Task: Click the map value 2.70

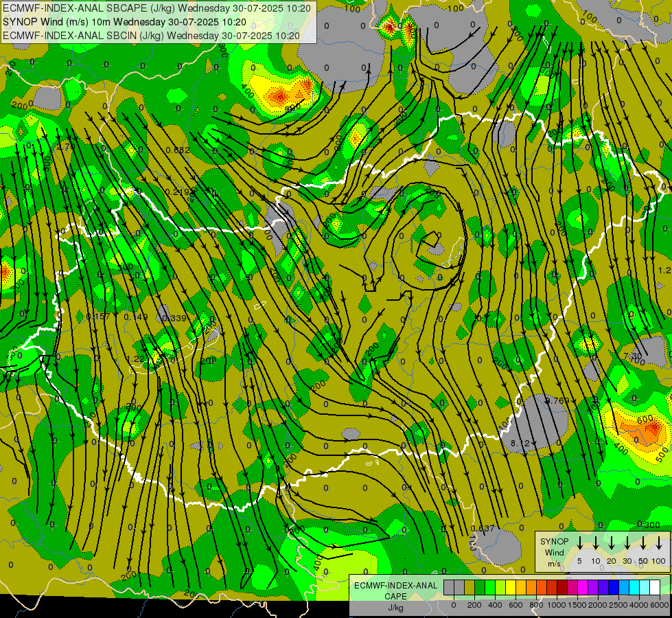Action: coord(66,147)
